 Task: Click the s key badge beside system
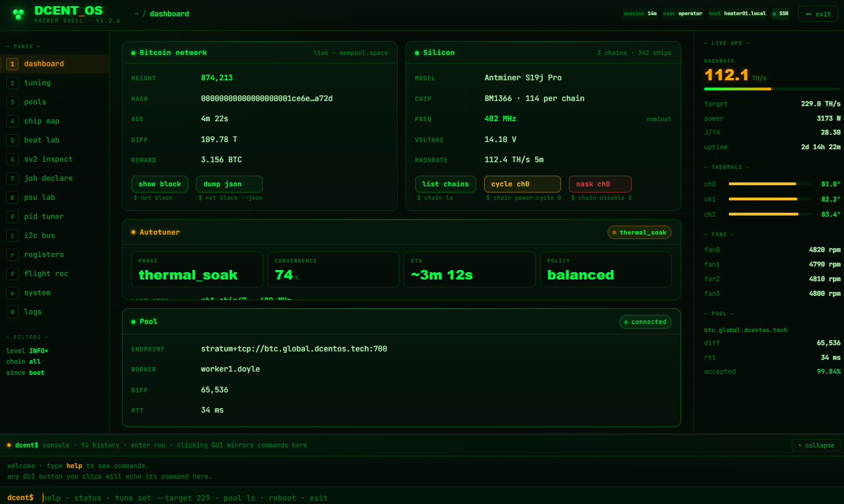click(12, 293)
